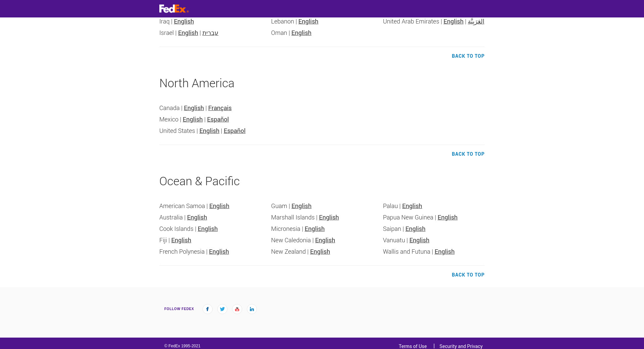Select English for Australia
This screenshot has height=349, width=644.
tap(197, 217)
